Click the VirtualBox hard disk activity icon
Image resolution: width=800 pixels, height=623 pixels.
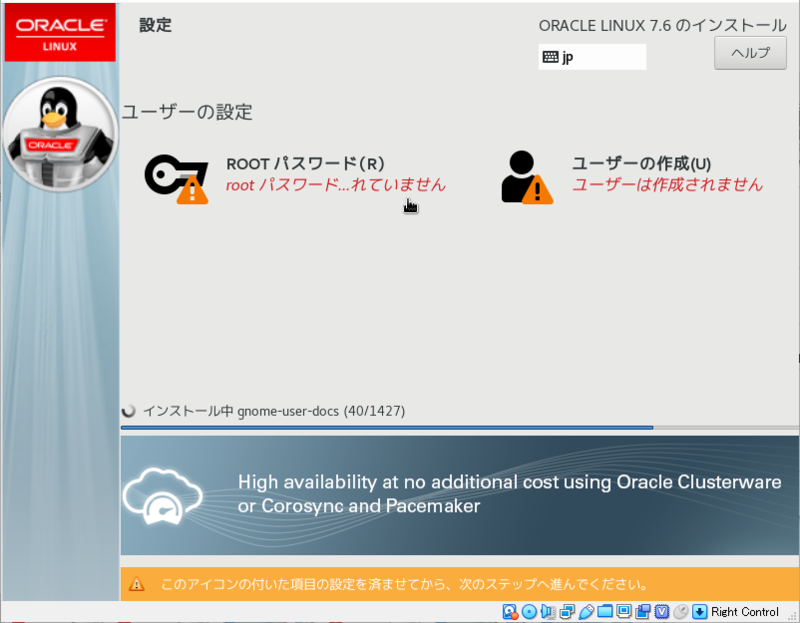coord(510,611)
